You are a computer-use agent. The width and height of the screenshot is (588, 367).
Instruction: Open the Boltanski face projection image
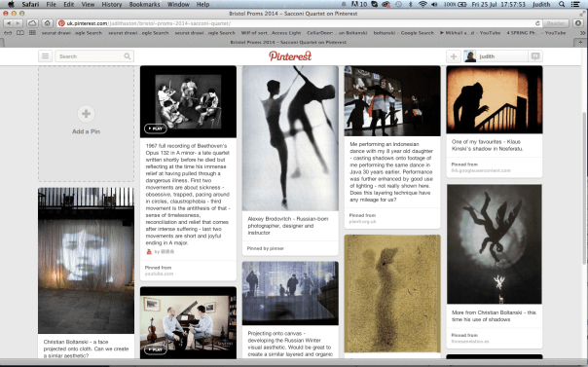(86, 261)
